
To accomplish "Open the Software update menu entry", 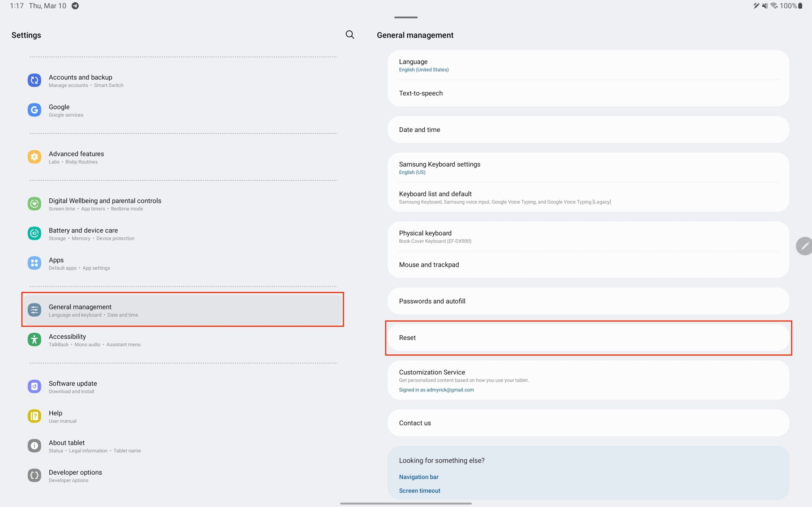I will point(183,387).
